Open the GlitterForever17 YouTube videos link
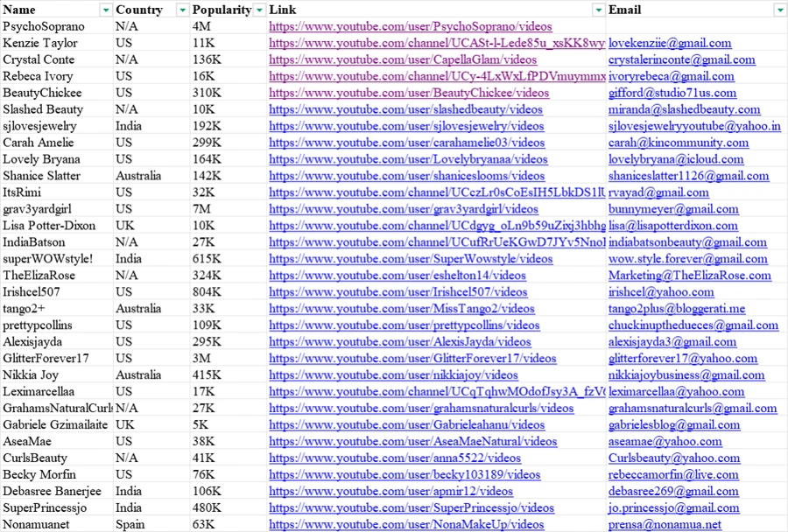 pos(412,358)
